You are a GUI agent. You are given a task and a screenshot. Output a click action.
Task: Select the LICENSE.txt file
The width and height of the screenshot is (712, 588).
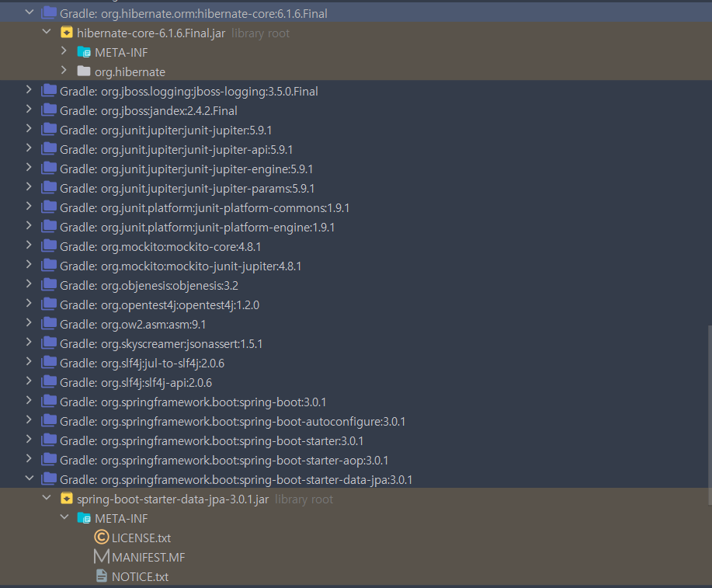click(141, 538)
